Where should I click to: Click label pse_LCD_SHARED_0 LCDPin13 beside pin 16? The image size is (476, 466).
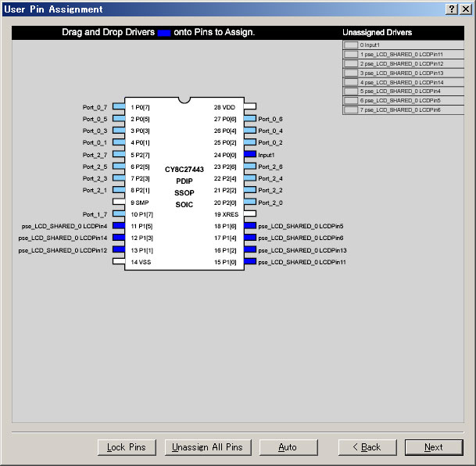coord(302,250)
